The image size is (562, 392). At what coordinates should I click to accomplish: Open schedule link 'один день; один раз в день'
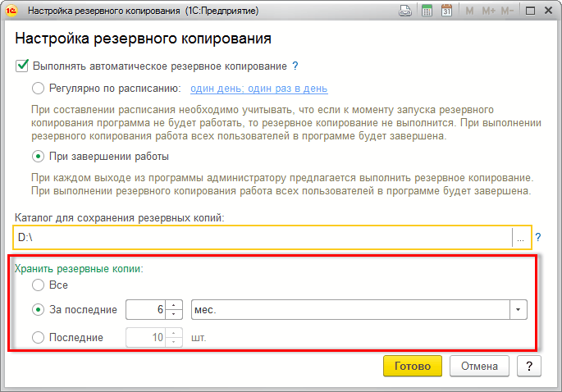pos(259,89)
